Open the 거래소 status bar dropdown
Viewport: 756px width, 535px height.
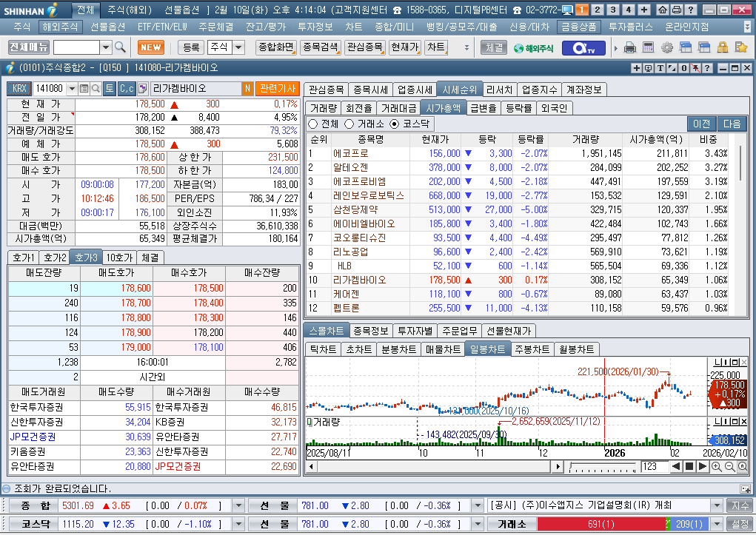tap(717, 524)
